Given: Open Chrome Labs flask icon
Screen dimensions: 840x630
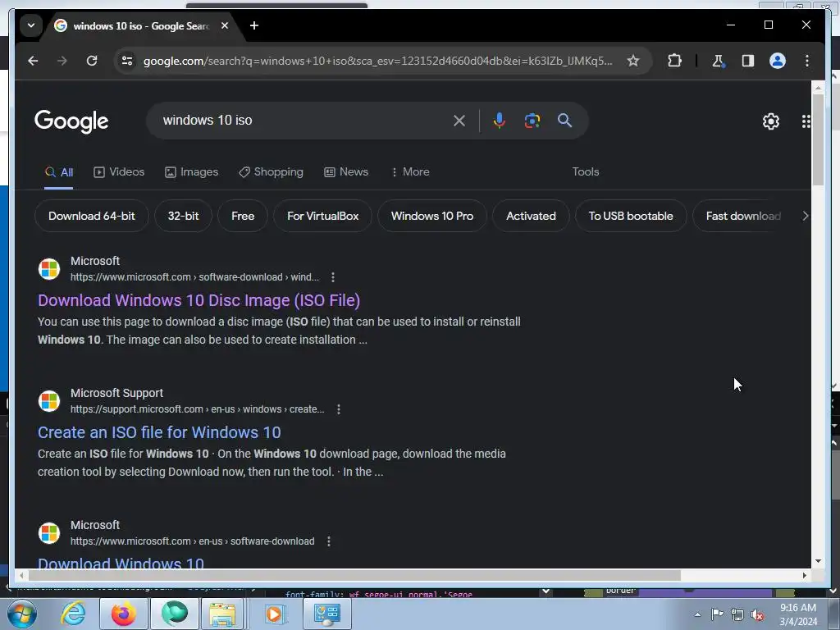Looking at the screenshot, I should [x=718, y=61].
